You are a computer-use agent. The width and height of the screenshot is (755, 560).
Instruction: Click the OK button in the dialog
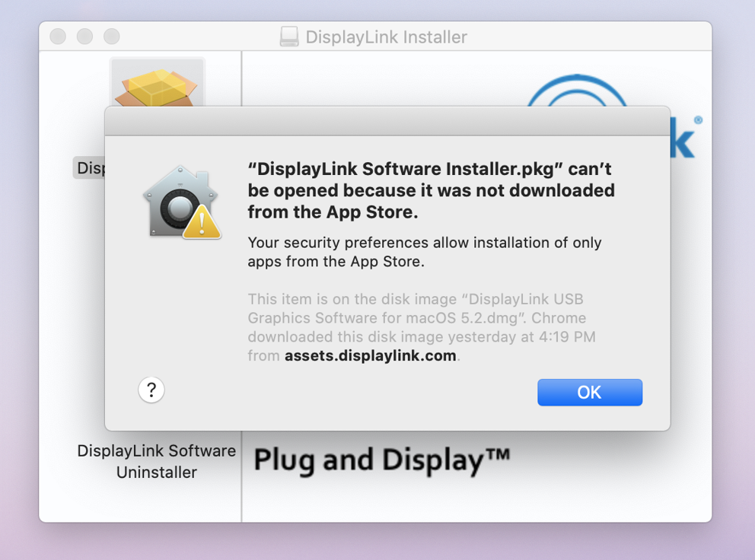click(x=589, y=392)
